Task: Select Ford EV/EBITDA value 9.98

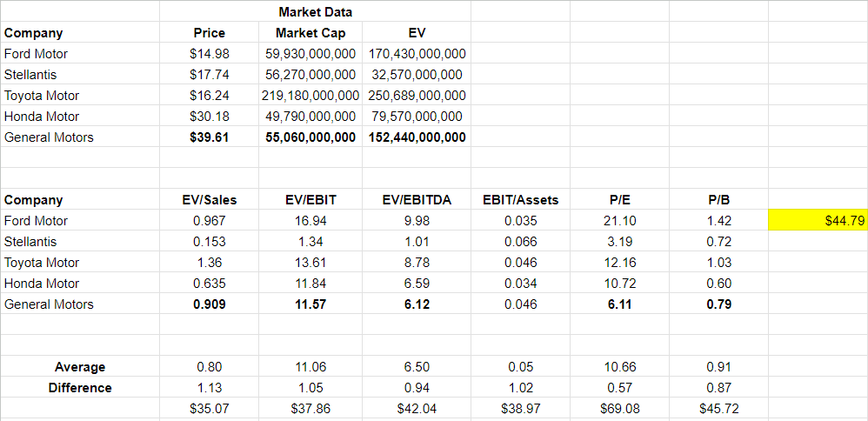Action: click(417, 221)
